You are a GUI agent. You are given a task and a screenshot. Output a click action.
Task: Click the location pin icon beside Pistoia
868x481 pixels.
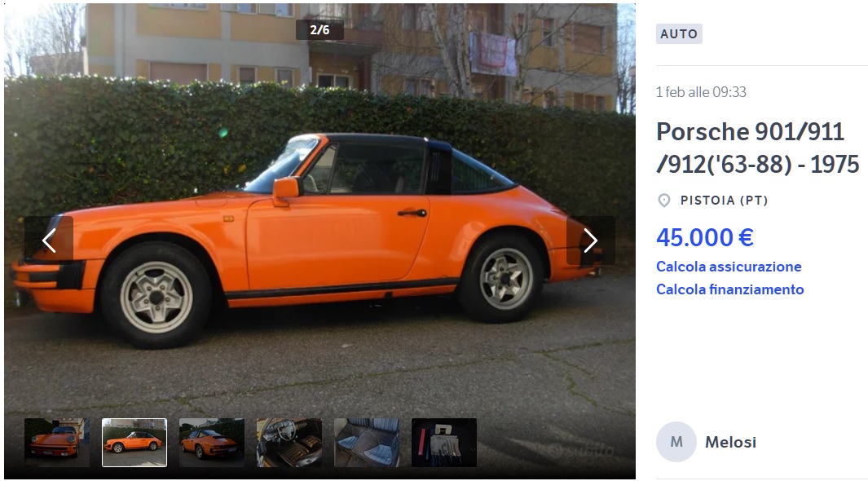(x=663, y=201)
